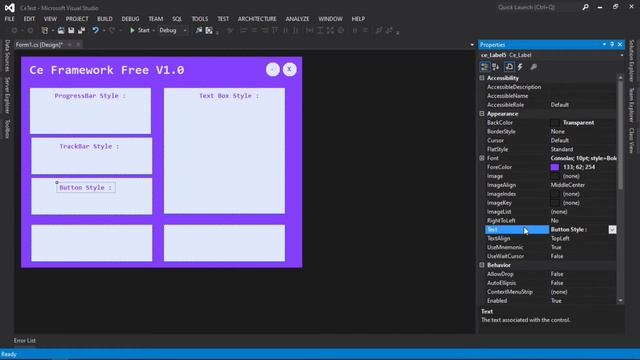Open the Text property value dropdown arrow
The width and height of the screenshot is (640, 360).
pos(612,229)
